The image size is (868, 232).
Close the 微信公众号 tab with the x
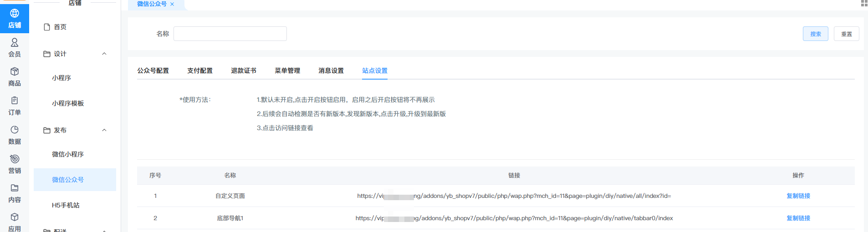click(172, 4)
